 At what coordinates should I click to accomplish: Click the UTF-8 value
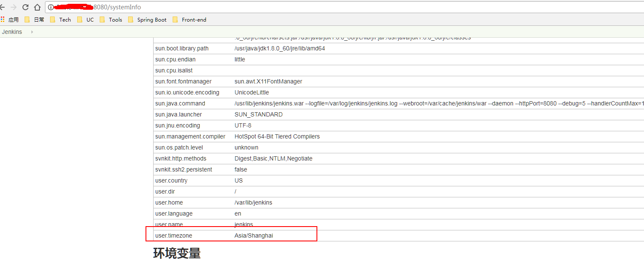pos(243,125)
